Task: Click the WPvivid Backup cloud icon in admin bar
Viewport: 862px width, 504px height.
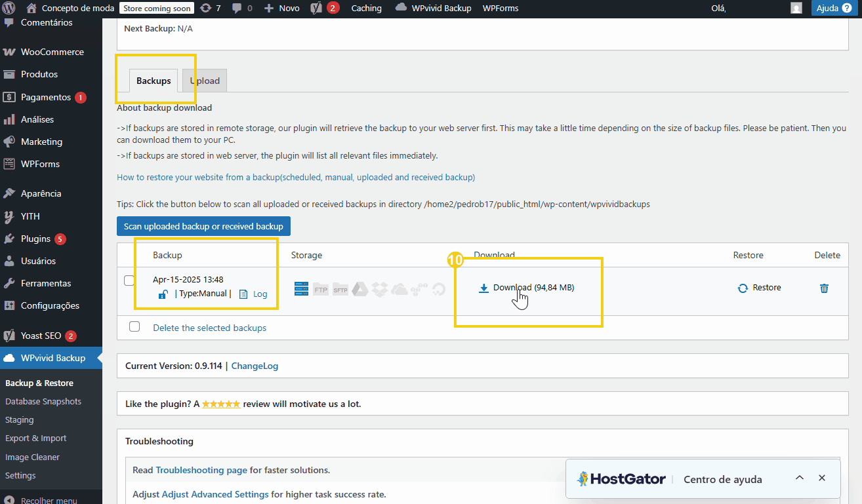Action: (401, 8)
